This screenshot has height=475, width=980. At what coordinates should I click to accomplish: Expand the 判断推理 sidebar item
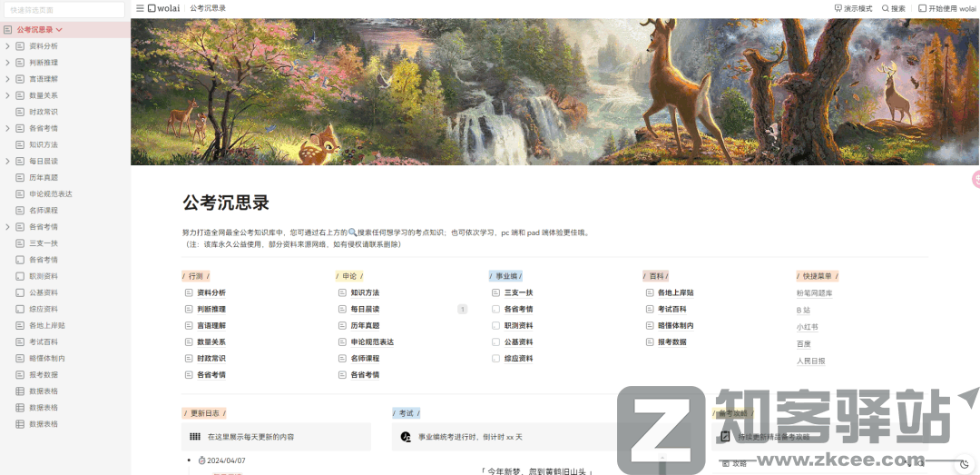(x=7, y=63)
